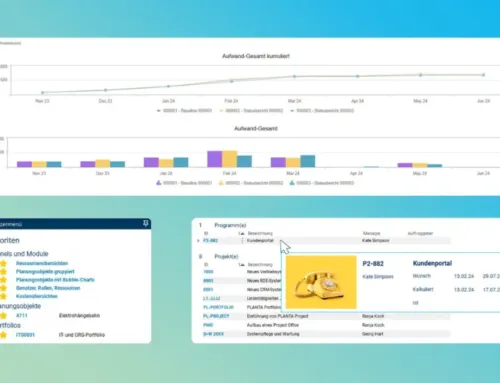
Task: Click the star beside Benutzer, Rollen, Ressourcen
Action: click(x=3, y=288)
